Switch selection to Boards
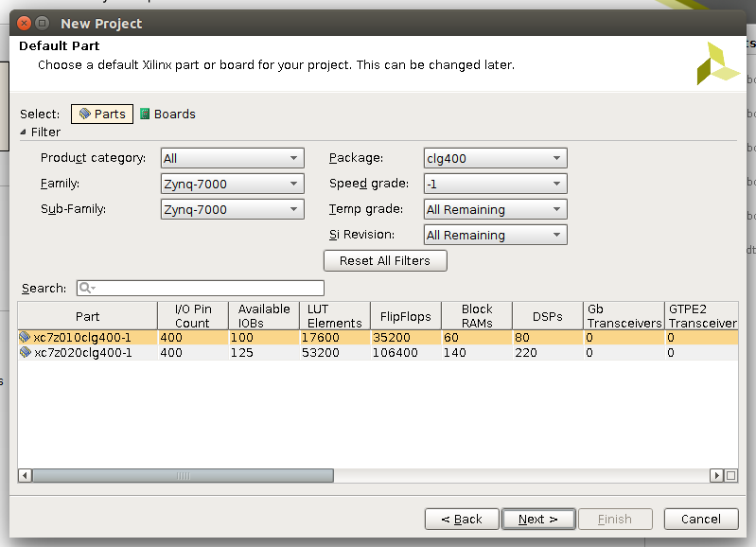This screenshot has width=756, height=547. (167, 114)
